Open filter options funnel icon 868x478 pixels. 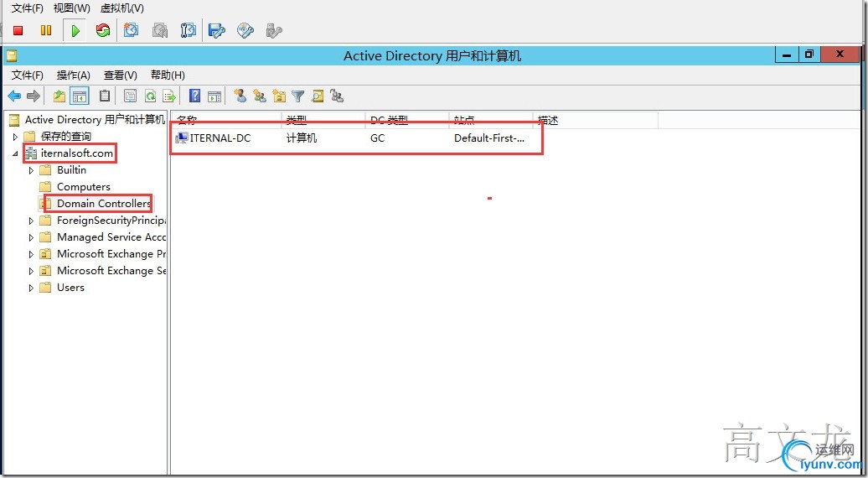298,96
